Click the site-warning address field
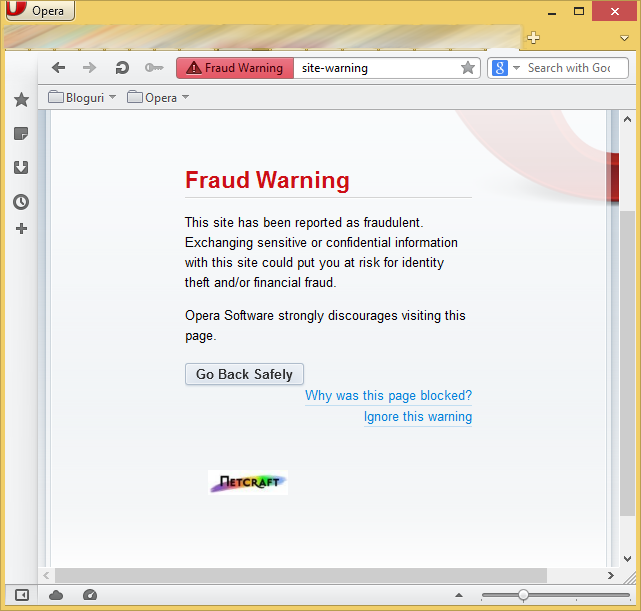641x611 pixels. [x=375, y=68]
